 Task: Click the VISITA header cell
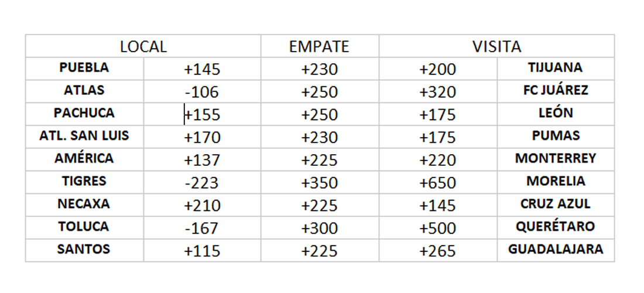pyautogui.click(x=496, y=46)
